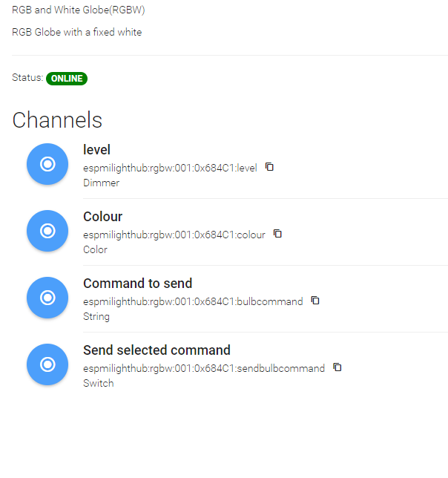448x478 pixels.
Task: Copy the colour channel UID
Action: click(277, 234)
